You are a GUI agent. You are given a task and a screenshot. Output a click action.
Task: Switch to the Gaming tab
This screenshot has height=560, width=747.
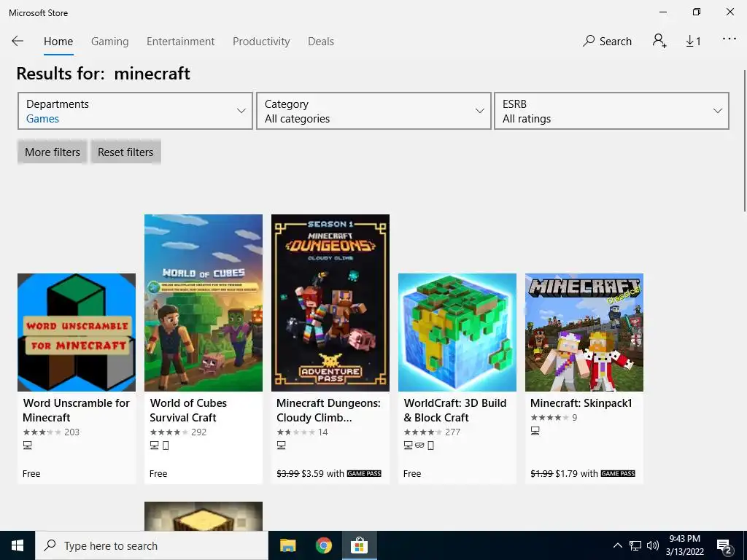[x=110, y=42]
